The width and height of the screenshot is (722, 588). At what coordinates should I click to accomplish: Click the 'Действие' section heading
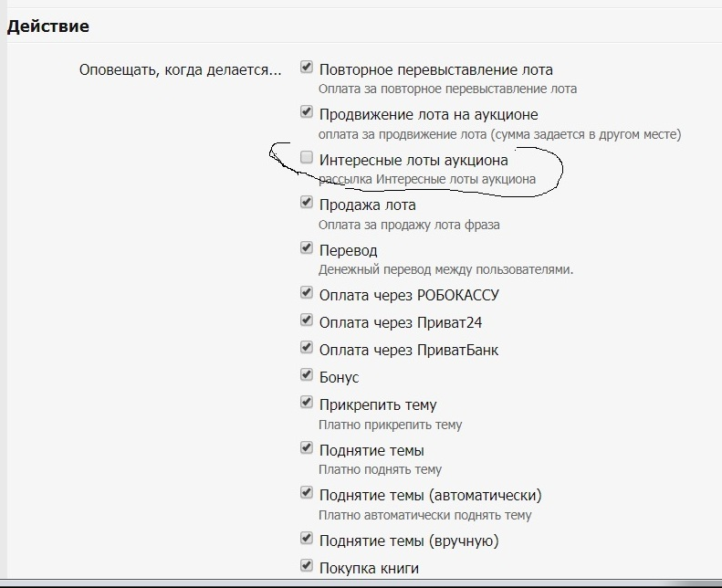(47, 26)
